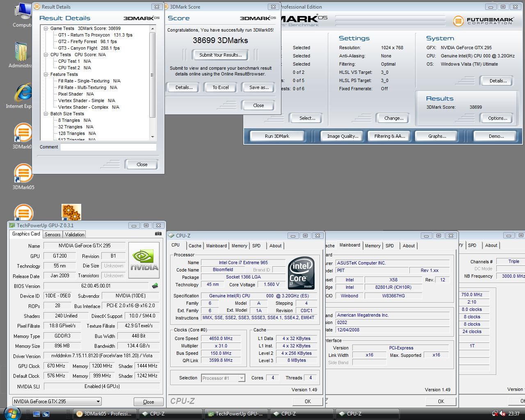Click the show desktop quick launch icon
This screenshot has width=525, height=420.
pos(37,414)
